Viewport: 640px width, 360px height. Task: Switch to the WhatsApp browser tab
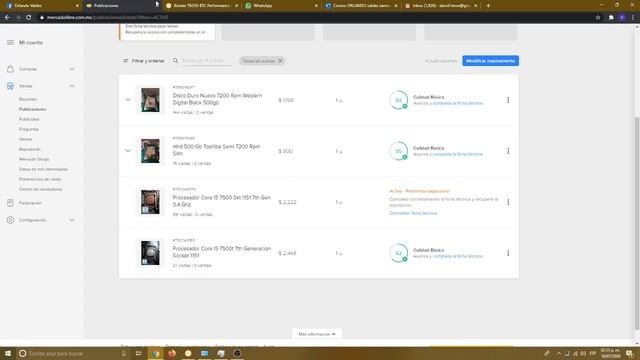(x=281, y=6)
